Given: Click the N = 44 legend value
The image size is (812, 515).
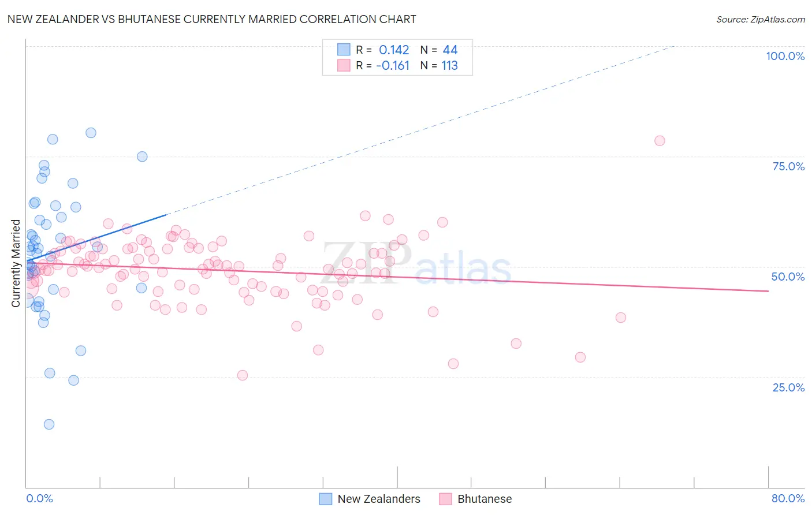Looking at the screenshot, I should tap(439, 50).
